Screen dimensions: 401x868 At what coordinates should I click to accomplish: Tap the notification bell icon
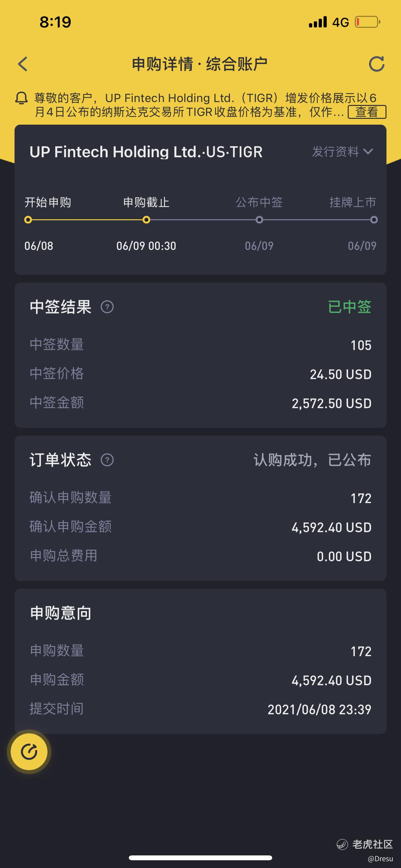(21, 98)
